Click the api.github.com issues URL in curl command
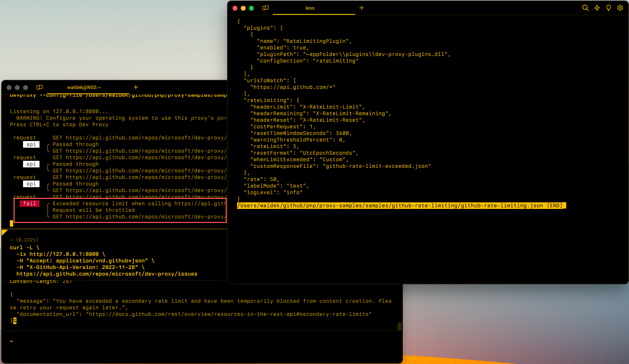The height and width of the screenshot is (364, 629). click(x=107, y=274)
